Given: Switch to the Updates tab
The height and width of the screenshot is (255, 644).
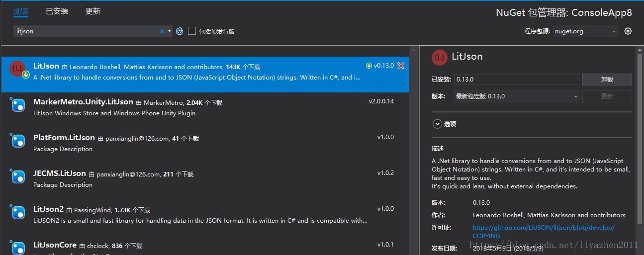Looking at the screenshot, I should 93,11.
